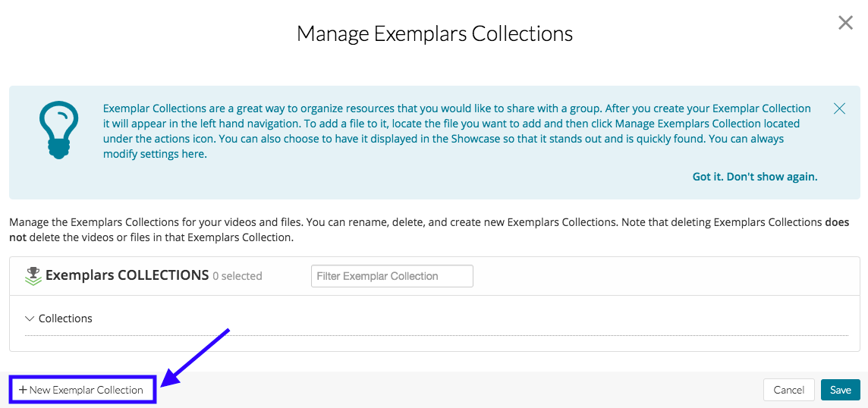Click the plus icon for new collection
The width and height of the screenshot is (868, 408).
[23, 390]
